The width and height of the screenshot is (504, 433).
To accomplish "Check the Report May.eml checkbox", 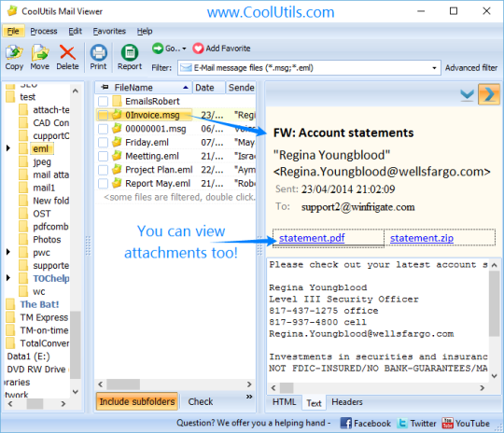I will pos(103,184).
